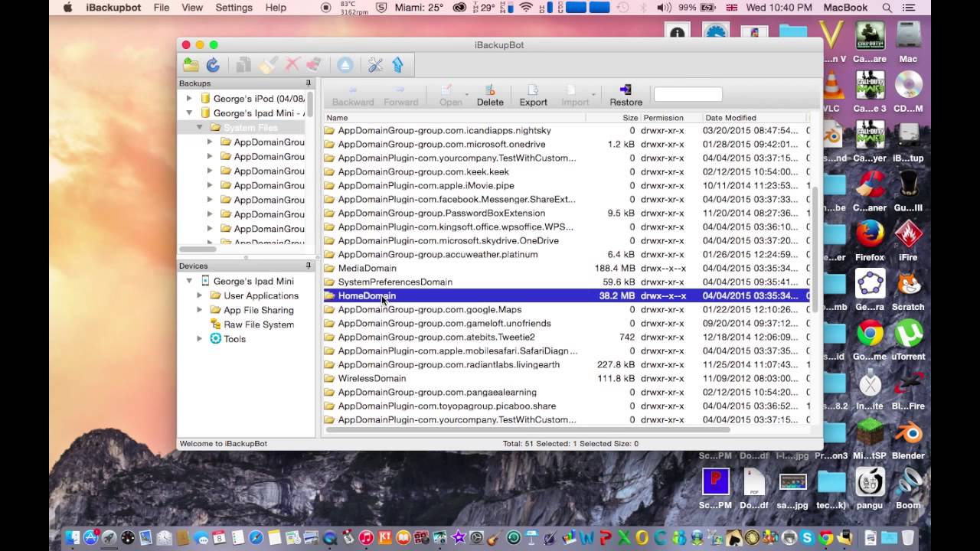Image resolution: width=980 pixels, height=551 pixels.
Task: Sort by the Permission column header
Action: (671, 118)
